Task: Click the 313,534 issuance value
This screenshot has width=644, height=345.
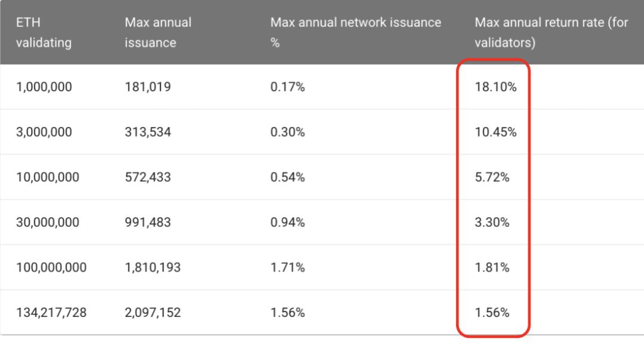Action: pyautogui.click(x=148, y=132)
